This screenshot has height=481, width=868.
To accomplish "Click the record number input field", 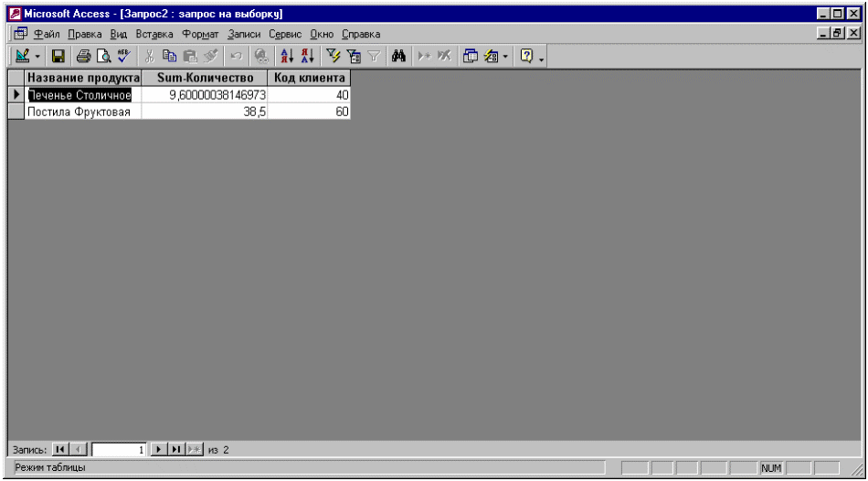I will click(119, 450).
